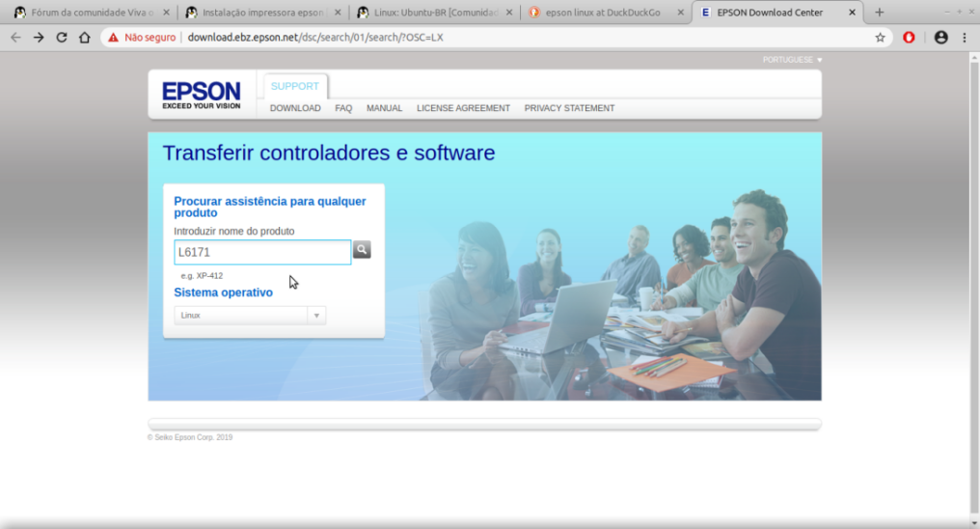
Task: Search for the entered product name
Action: (x=362, y=249)
